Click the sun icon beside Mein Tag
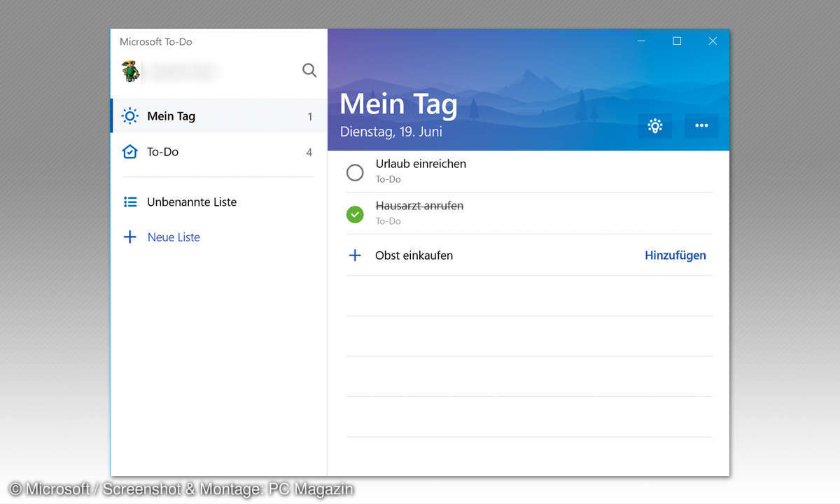840x504 pixels. [x=130, y=116]
